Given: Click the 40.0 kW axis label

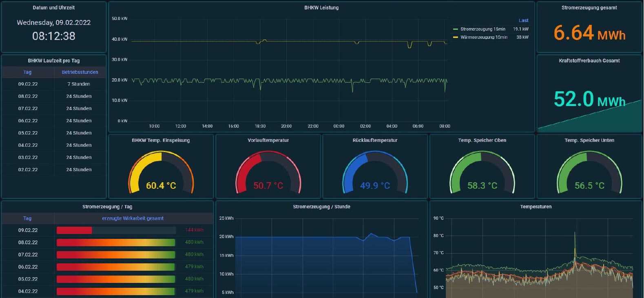Looking at the screenshot, I should coord(120,40).
